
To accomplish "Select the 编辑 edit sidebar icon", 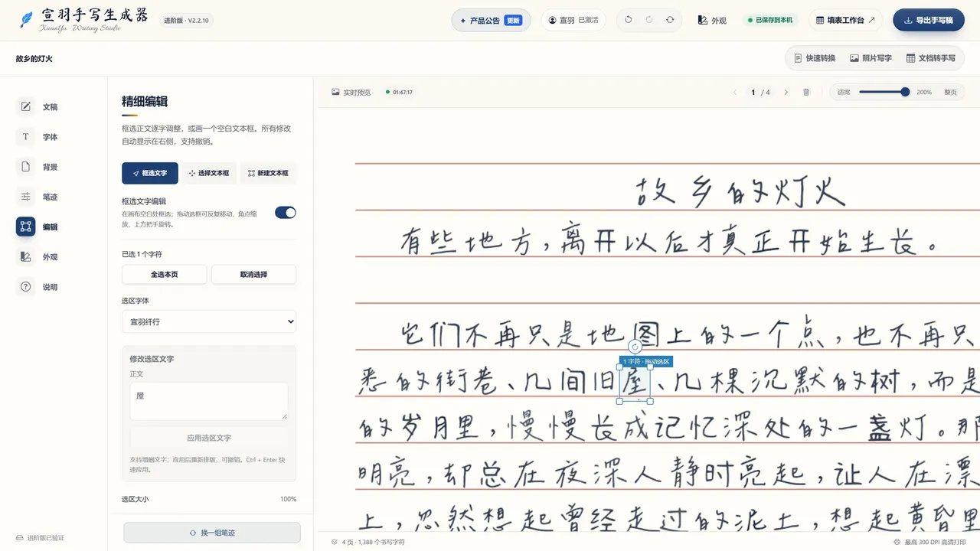I will [x=26, y=227].
